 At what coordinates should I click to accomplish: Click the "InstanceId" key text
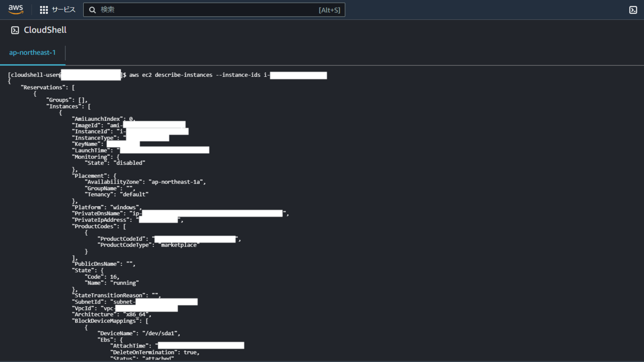click(91, 132)
